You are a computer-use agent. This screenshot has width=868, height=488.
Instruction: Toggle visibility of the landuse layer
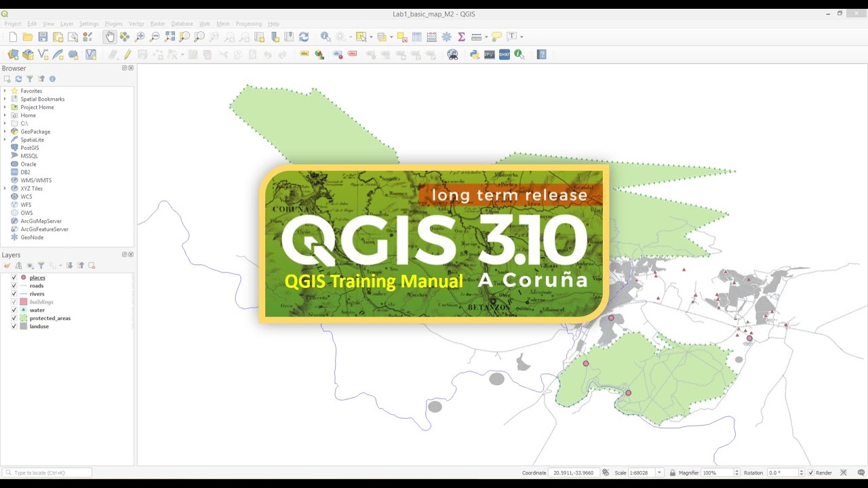[x=14, y=326]
